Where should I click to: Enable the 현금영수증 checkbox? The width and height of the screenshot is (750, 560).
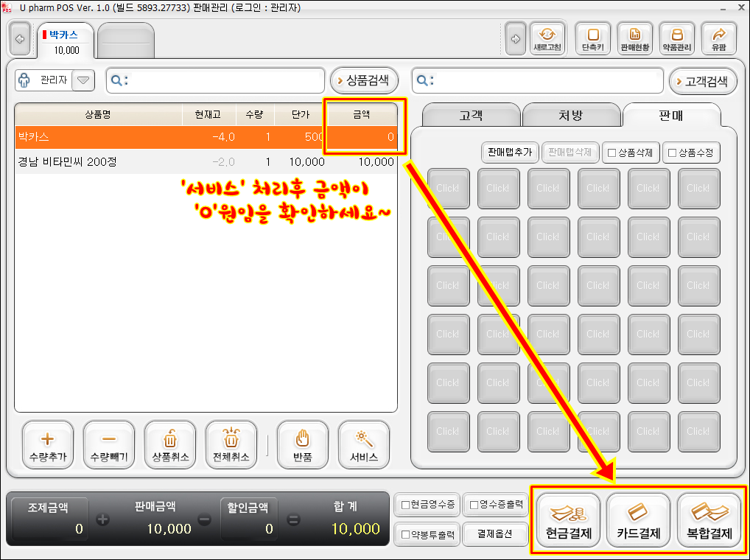point(405,505)
